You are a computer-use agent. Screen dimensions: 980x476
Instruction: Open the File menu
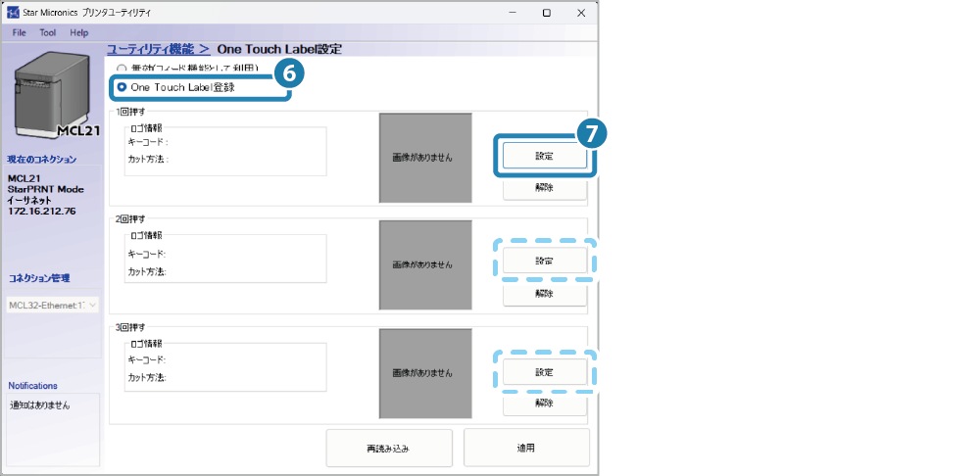tap(19, 32)
